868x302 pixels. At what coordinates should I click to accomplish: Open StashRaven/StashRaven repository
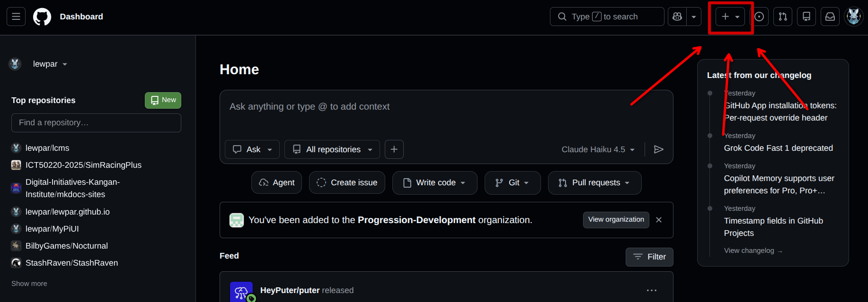(72, 263)
